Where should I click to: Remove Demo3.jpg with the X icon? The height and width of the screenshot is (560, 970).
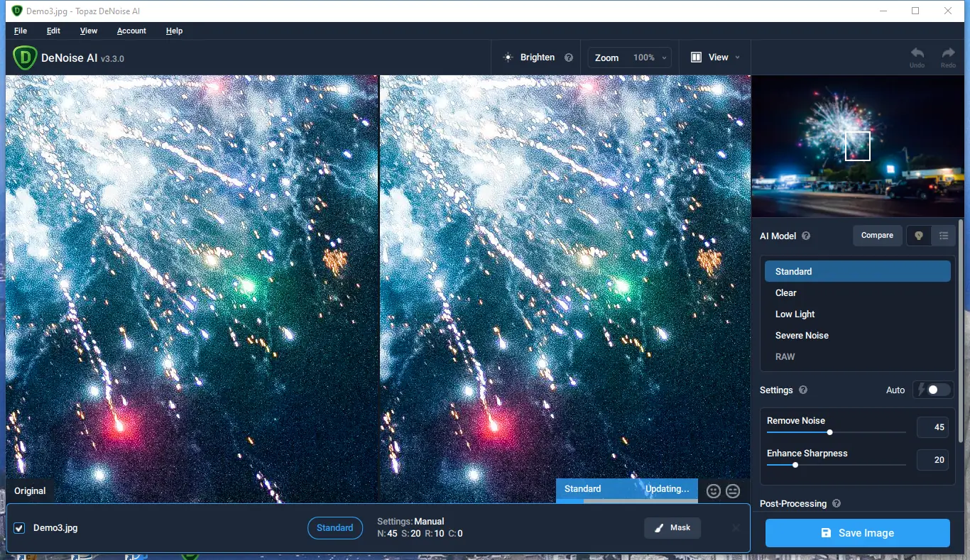tap(736, 528)
